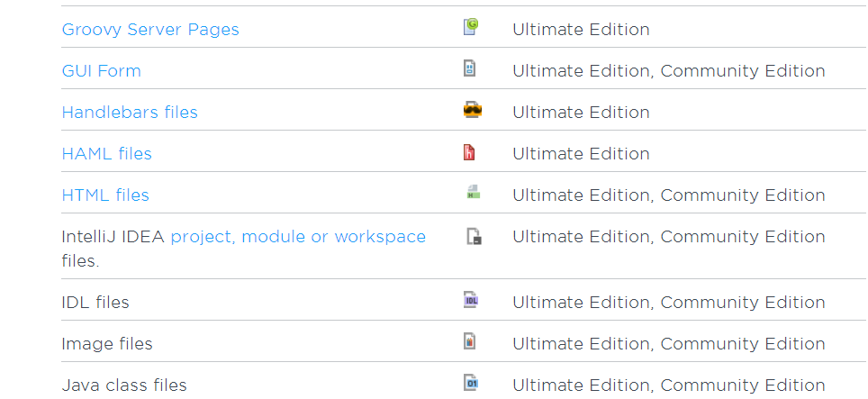Click the edition text in the GUI Form row

(x=669, y=71)
